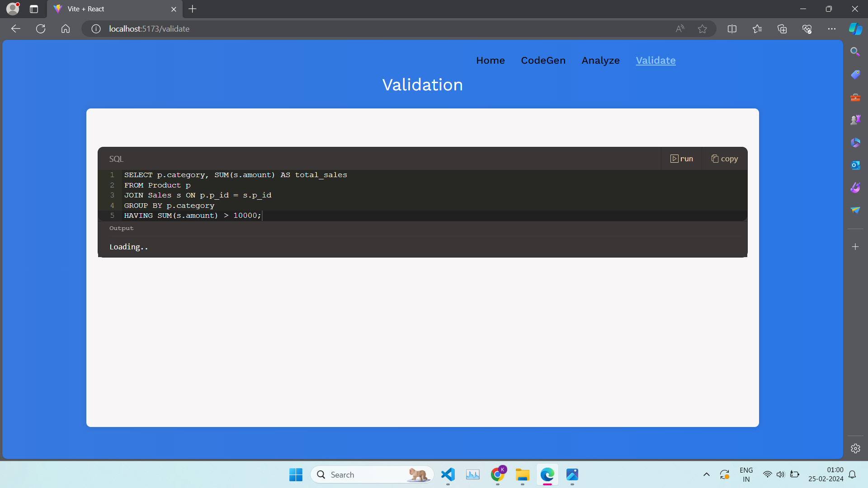Show hidden system tray icons
Image resolution: width=868 pixels, height=488 pixels.
706,474
